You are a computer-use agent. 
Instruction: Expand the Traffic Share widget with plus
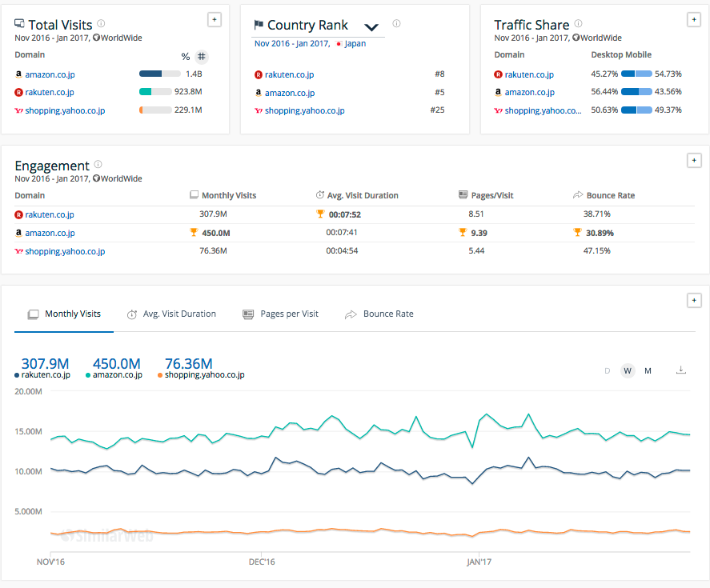694,19
